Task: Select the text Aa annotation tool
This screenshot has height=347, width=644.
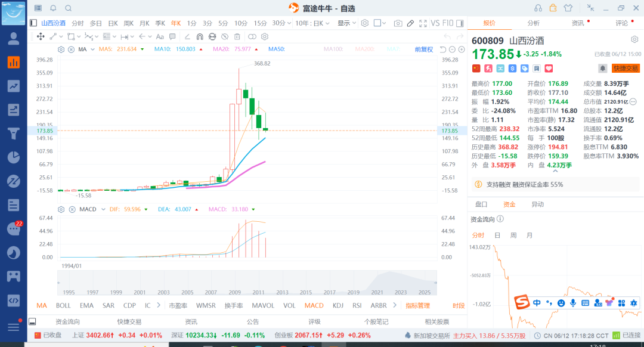Action: (x=160, y=36)
